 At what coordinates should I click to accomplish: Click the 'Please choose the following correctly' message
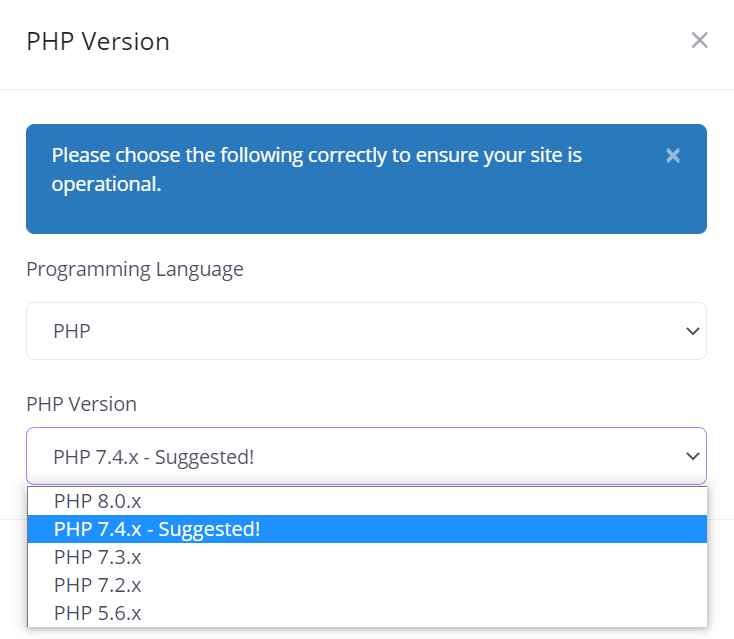(x=316, y=169)
